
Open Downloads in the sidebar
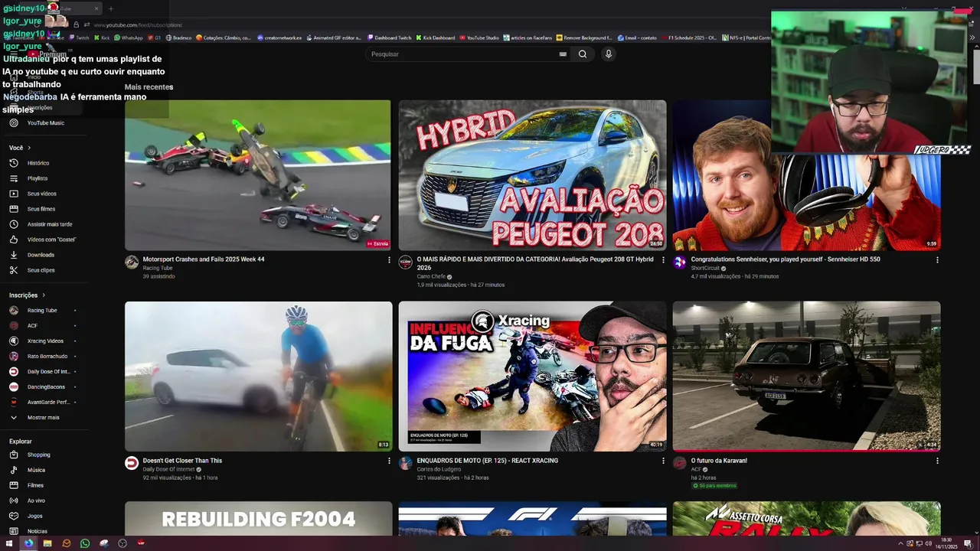tap(41, 255)
